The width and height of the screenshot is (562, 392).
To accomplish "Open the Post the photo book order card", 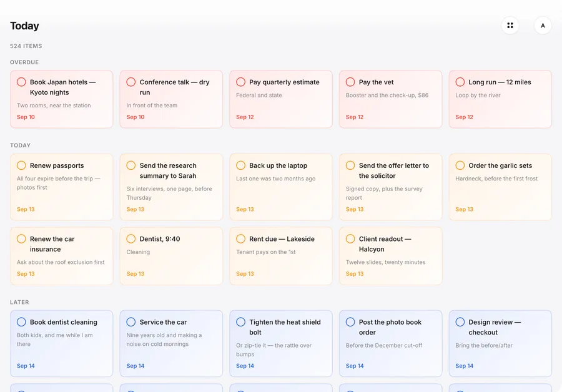I will tap(391, 344).
